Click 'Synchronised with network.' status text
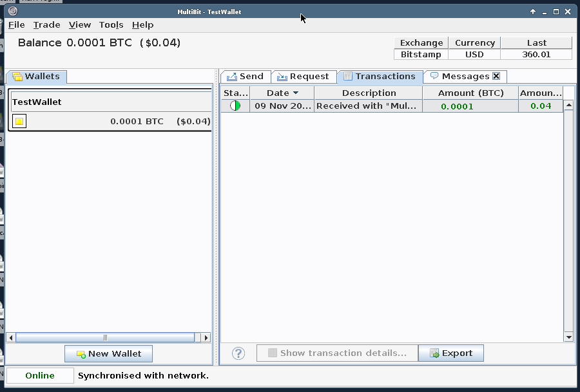The image size is (580, 392). [143, 375]
